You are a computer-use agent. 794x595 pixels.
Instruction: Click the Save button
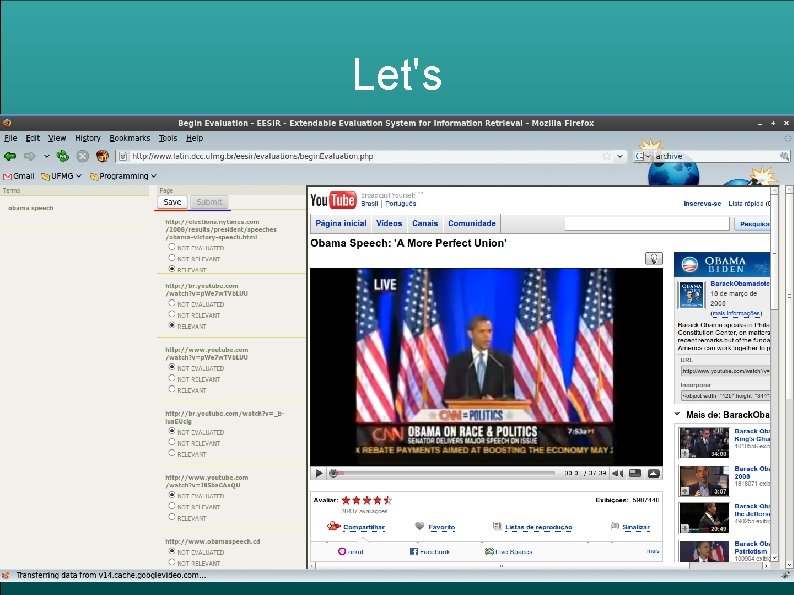tap(173, 202)
